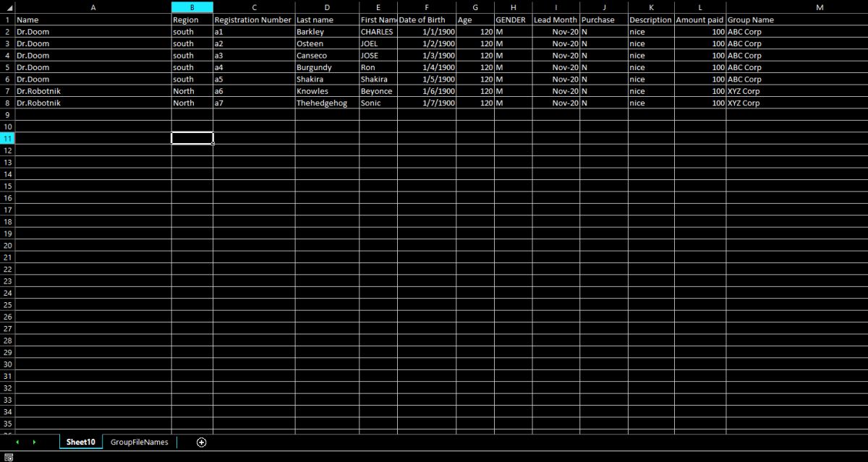Select the cell containing JOSE
The width and height of the screenshot is (868, 462).
378,56
